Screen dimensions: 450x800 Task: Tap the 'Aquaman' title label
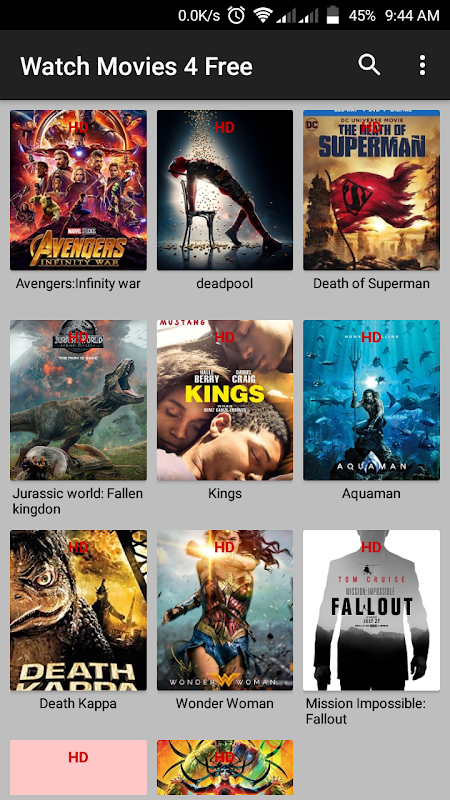tap(371, 494)
